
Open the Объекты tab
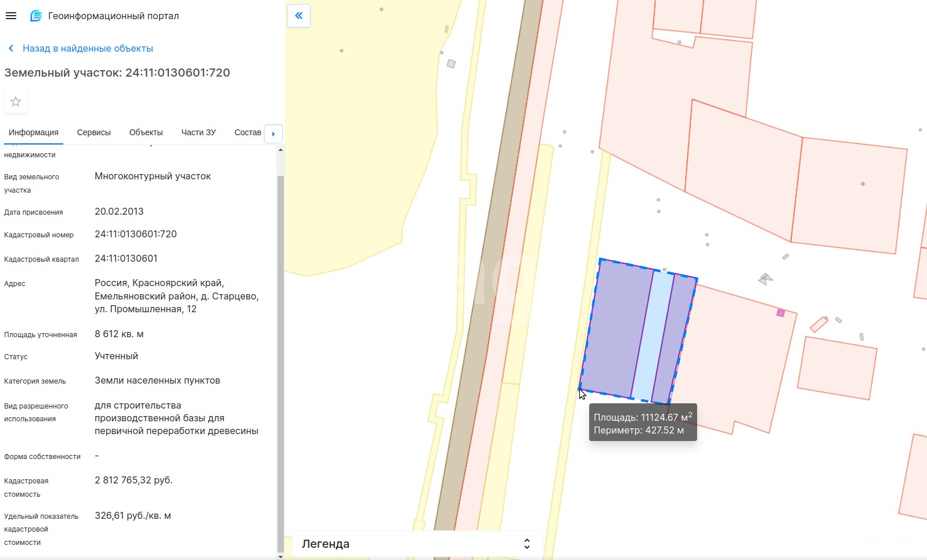pyautogui.click(x=146, y=133)
